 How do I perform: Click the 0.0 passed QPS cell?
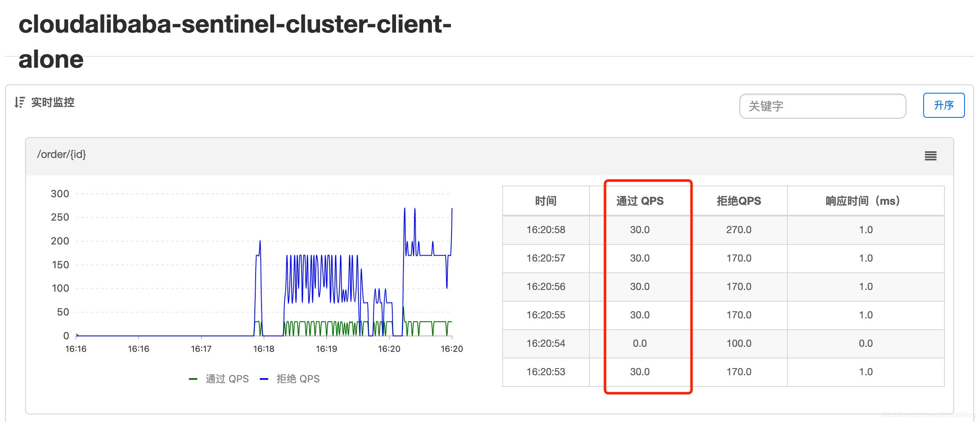pyautogui.click(x=640, y=343)
